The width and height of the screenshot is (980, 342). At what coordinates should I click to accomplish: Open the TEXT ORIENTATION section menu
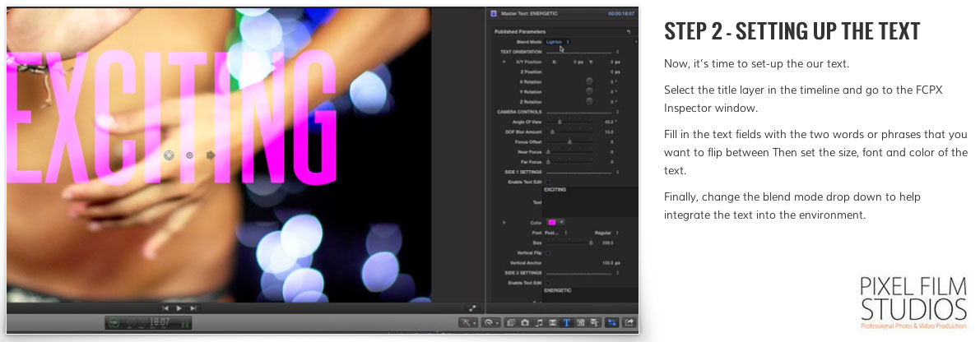click(x=617, y=52)
